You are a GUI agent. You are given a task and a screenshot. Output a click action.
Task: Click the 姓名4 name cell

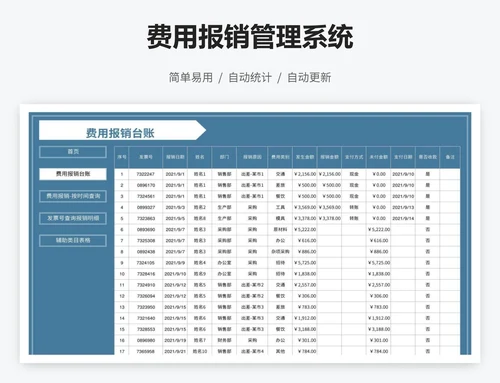tap(200, 263)
